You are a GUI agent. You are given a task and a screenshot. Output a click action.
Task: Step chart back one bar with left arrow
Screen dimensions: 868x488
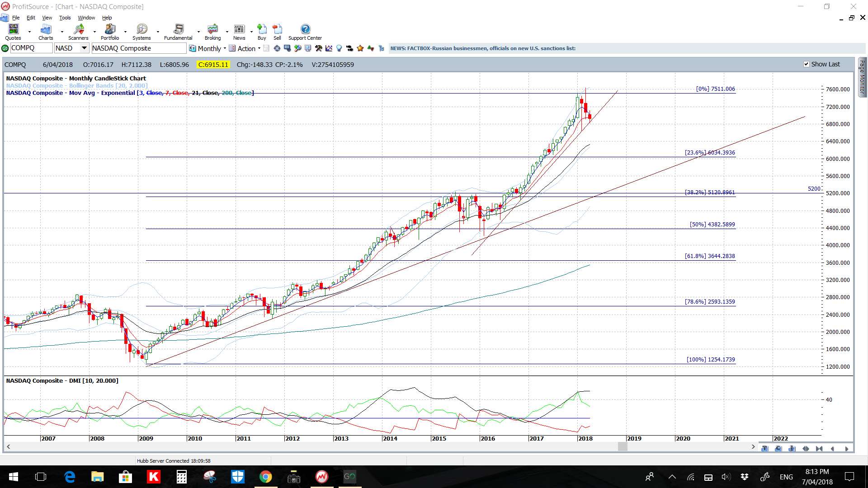pos(832,449)
